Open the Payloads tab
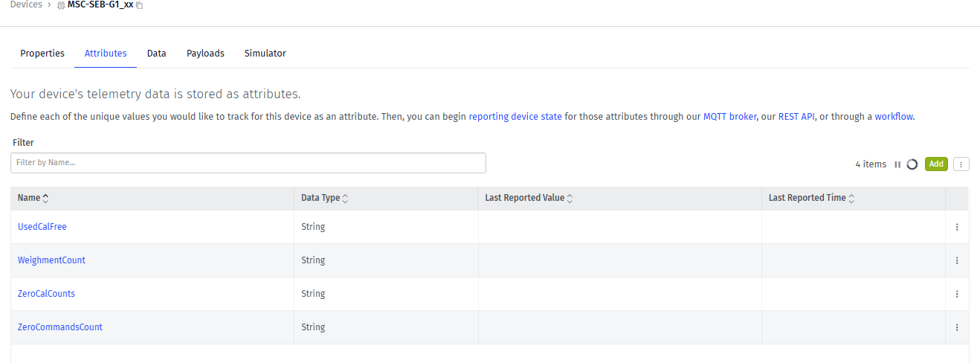Viewport: 980px width, 363px height. click(205, 54)
